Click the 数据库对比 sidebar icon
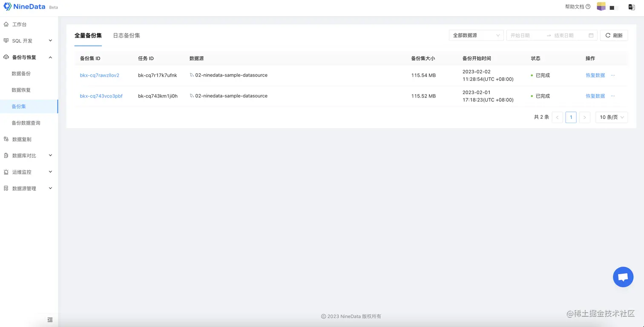The height and width of the screenshot is (327, 644). pos(6,156)
